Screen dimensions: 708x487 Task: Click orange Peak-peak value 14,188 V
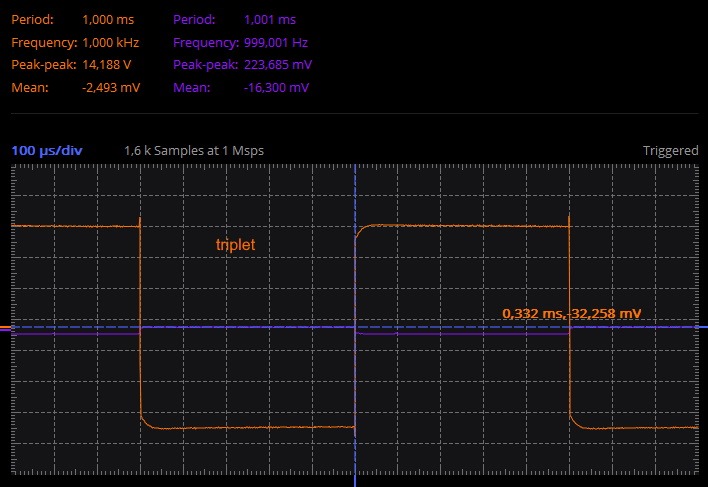tap(107, 65)
